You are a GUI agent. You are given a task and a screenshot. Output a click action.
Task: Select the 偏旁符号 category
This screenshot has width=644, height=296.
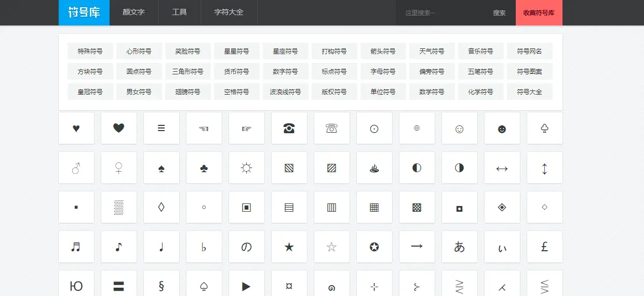(432, 71)
